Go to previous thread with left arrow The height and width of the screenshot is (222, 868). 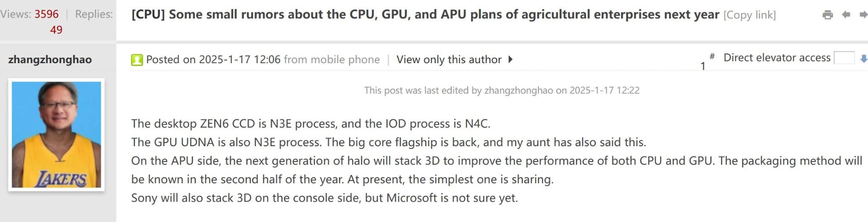coord(846,15)
